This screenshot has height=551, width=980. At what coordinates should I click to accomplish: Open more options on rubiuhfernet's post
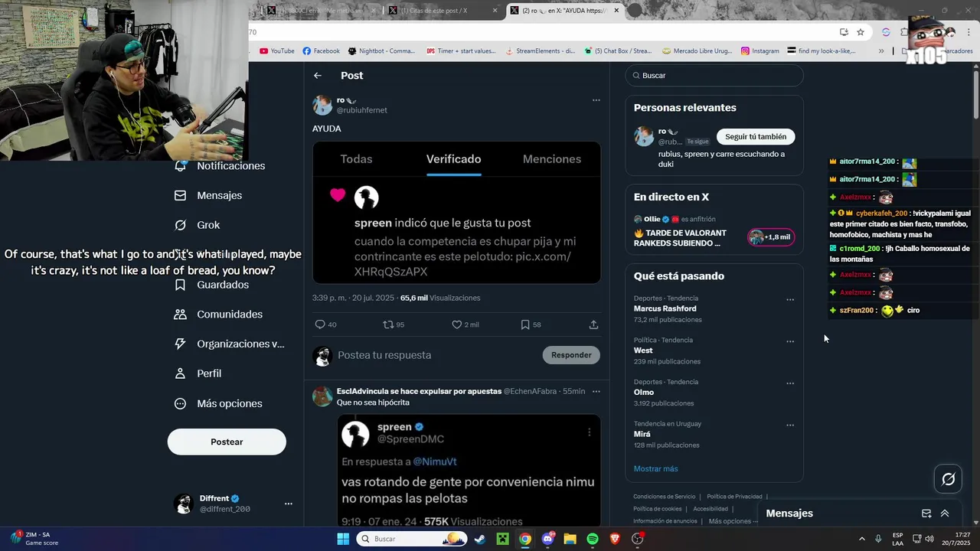pyautogui.click(x=596, y=100)
